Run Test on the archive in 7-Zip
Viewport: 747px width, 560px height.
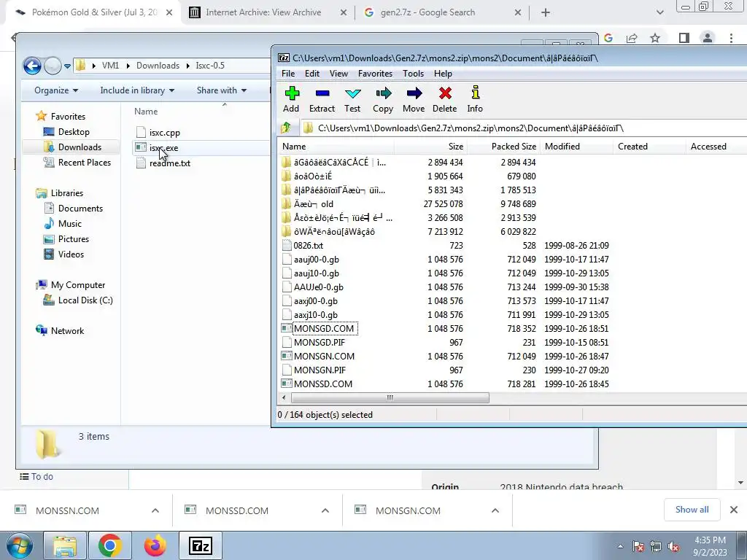(x=352, y=99)
